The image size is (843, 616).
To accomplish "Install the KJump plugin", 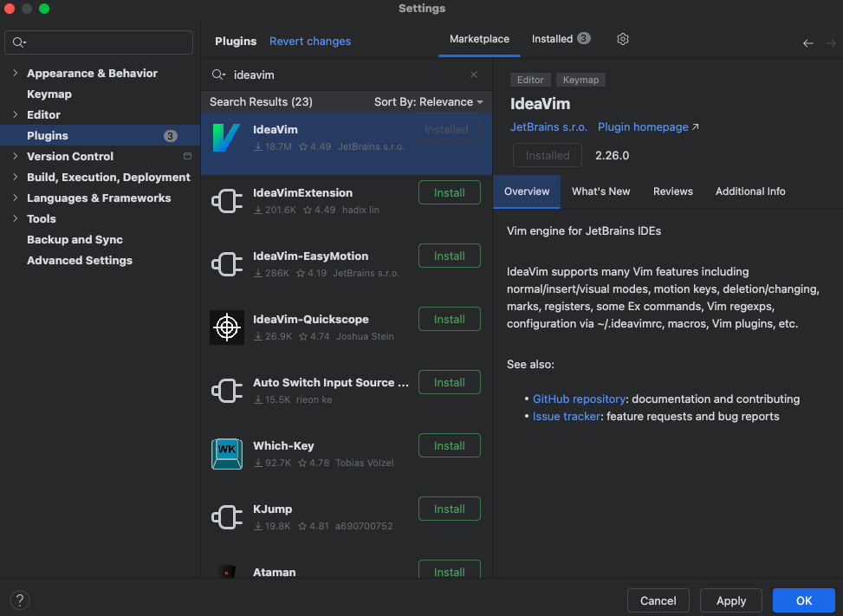I will point(450,509).
